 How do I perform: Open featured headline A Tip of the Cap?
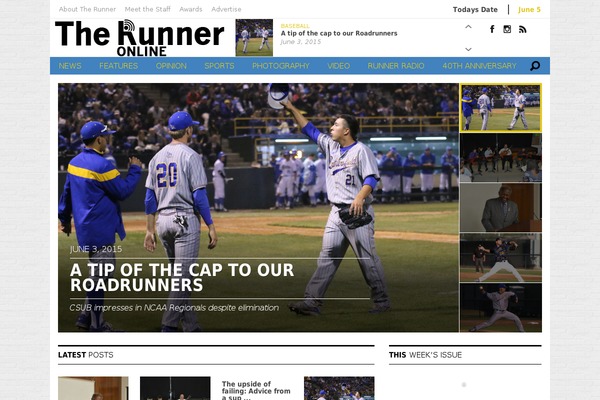pos(182,278)
